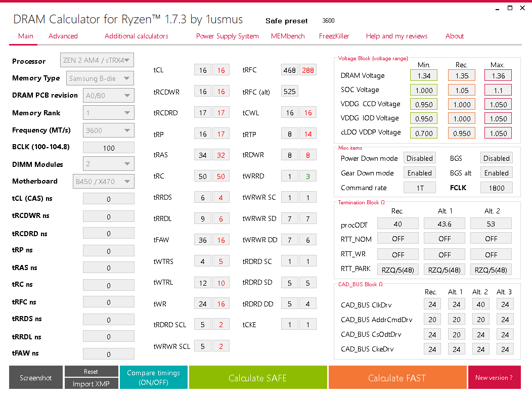The image size is (532, 400).
Task: Click the DRAM Voltage Min value 1.34
Action: pyautogui.click(x=424, y=76)
